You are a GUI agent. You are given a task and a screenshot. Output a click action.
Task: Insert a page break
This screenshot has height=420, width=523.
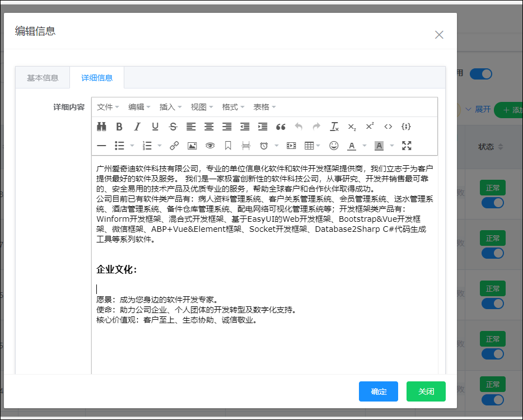click(x=246, y=146)
